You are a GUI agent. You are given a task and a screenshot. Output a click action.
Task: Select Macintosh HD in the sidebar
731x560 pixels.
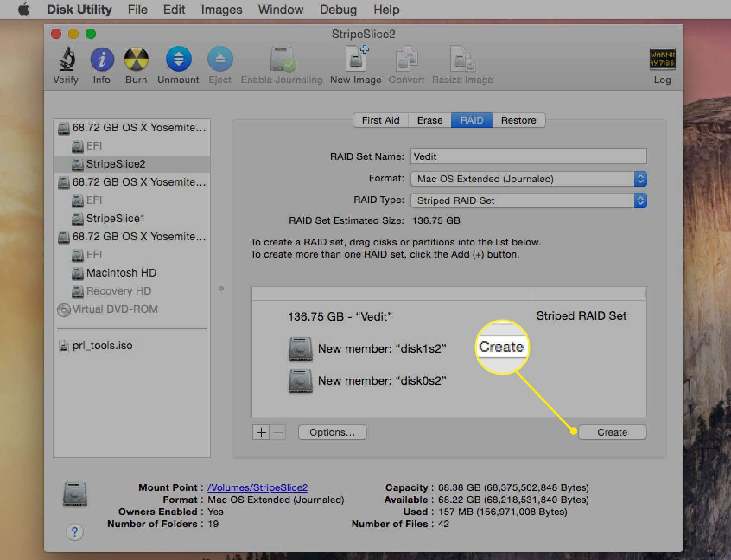point(132,273)
